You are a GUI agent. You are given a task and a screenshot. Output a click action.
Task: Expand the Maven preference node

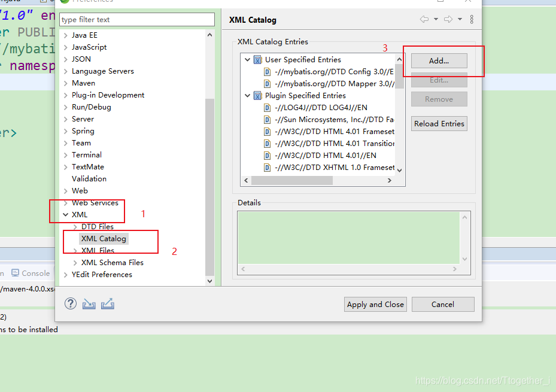(66, 83)
